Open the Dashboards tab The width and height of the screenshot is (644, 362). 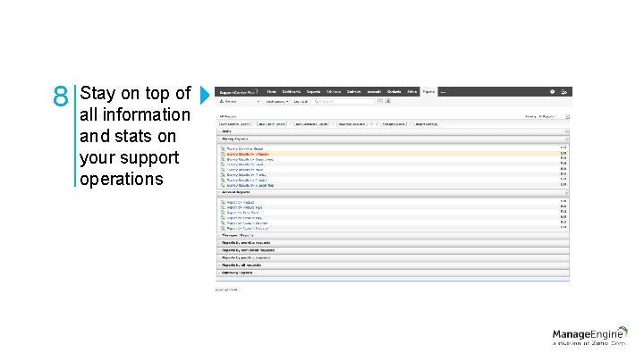point(292,91)
